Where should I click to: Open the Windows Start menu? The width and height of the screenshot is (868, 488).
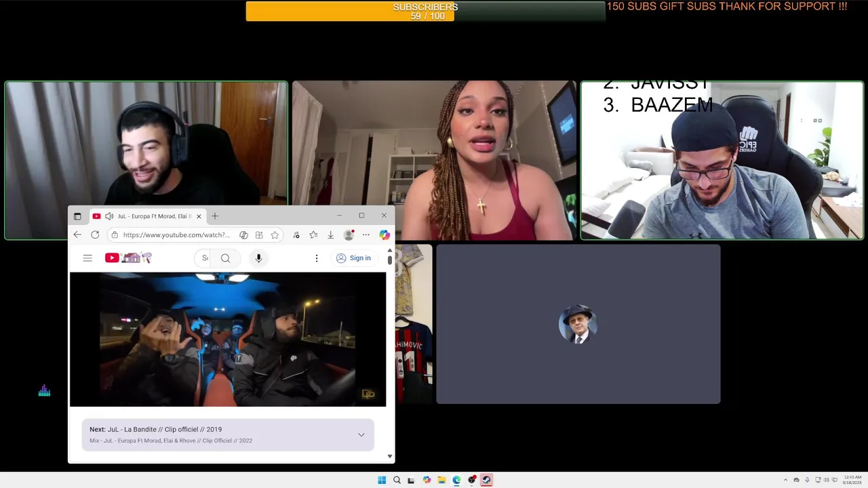pyautogui.click(x=382, y=480)
